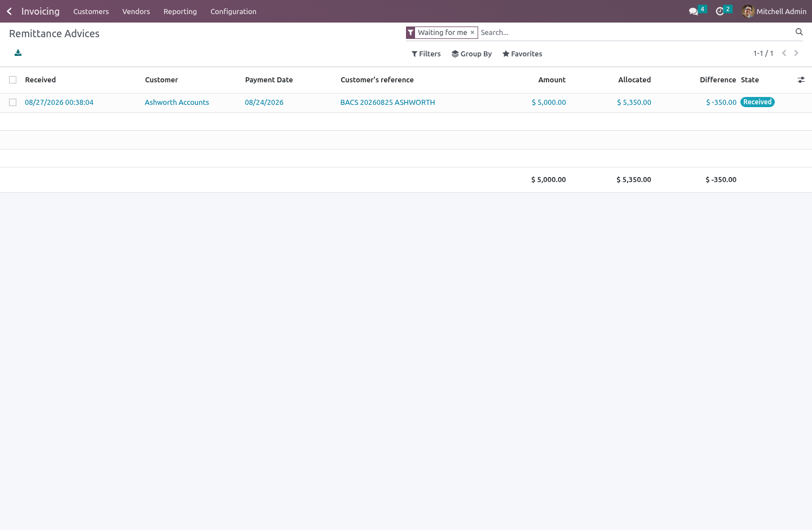Open the activities clock icon
The height and width of the screenshot is (530, 812).
[x=720, y=11]
